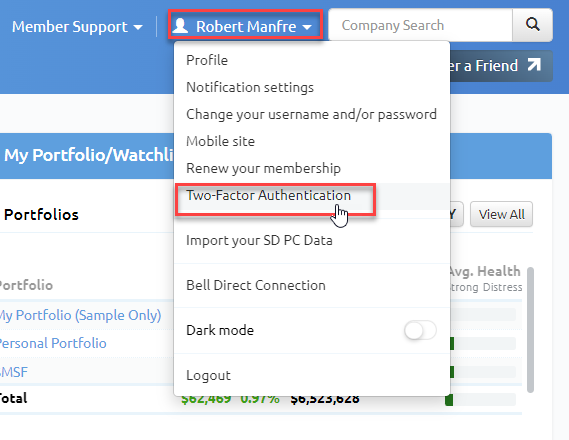Screen dimensions: 569x440
Task: Click the View All button
Action: (x=502, y=214)
